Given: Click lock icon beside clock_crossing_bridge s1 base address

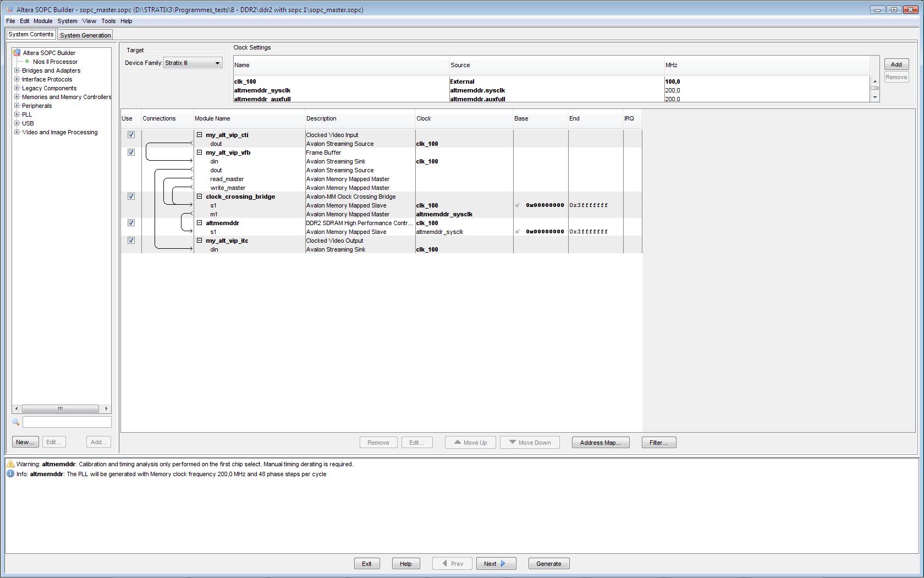Looking at the screenshot, I should pyautogui.click(x=518, y=205).
